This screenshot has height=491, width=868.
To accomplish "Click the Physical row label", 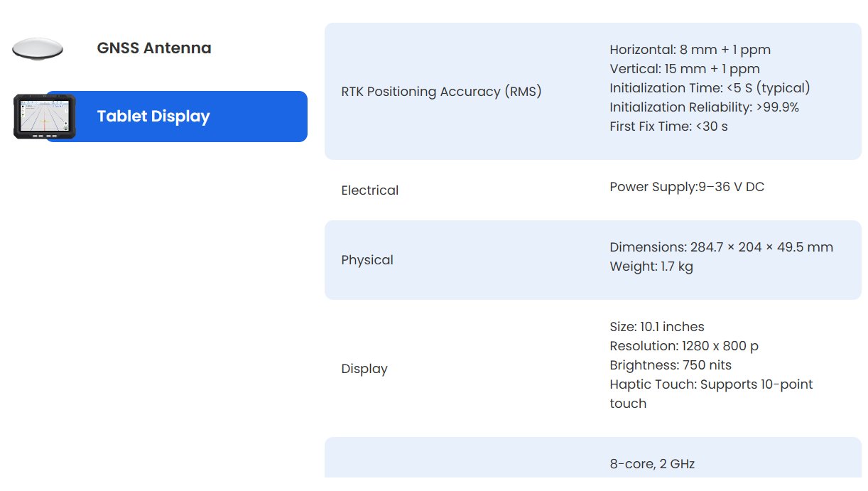I will click(367, 260).
